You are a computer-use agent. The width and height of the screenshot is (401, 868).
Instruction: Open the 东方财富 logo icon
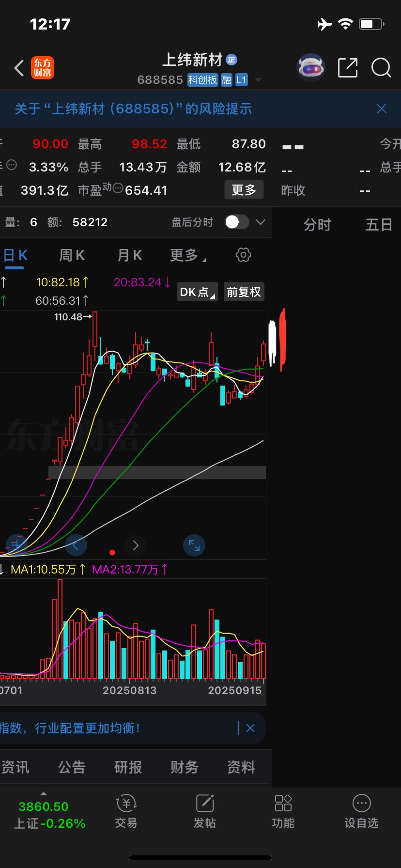43,68
